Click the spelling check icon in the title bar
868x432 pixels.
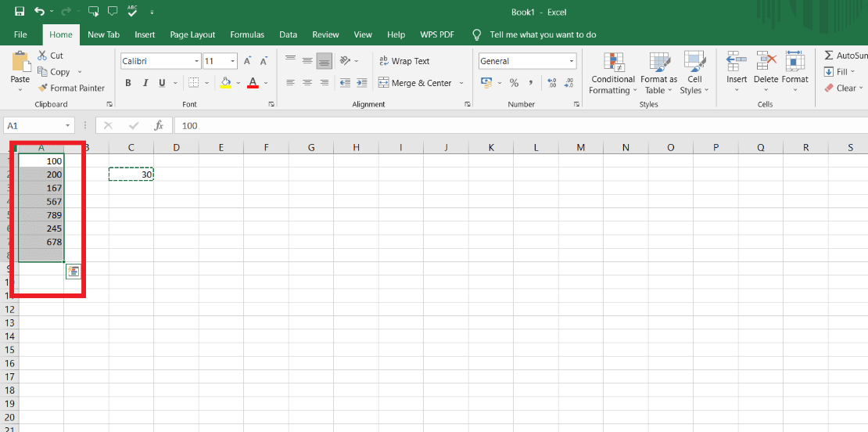click(x=132, y=11)
